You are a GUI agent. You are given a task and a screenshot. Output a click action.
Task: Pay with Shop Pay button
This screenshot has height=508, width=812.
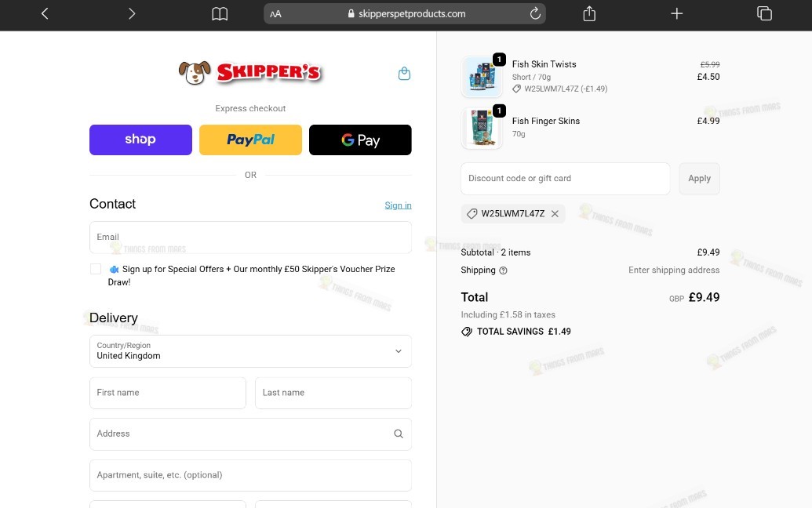pyautogui.click(x=140, y=140)
